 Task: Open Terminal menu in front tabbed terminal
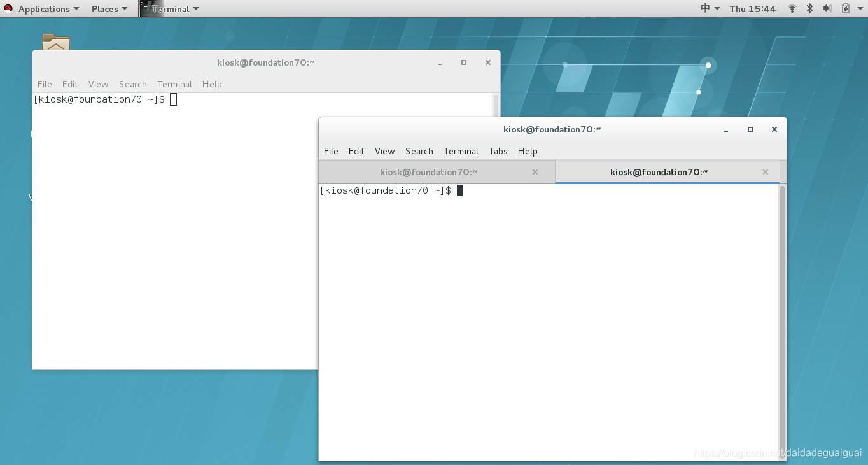461,151
